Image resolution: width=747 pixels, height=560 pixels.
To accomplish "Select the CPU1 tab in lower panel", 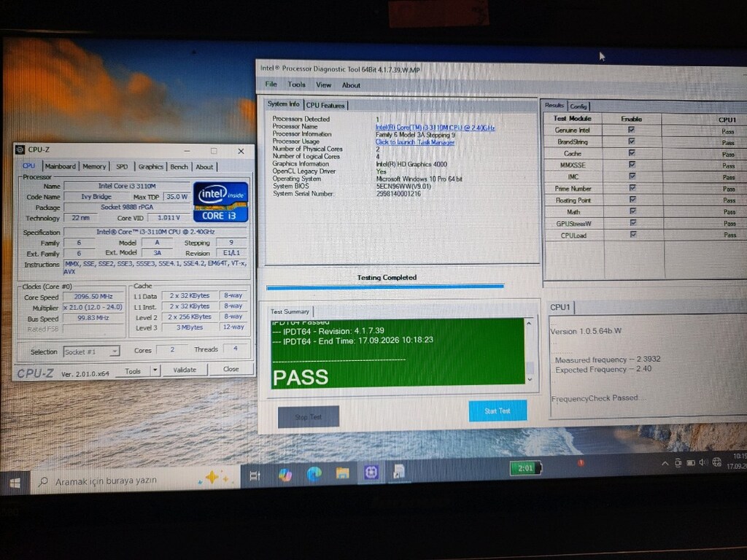I will point(560,307).
